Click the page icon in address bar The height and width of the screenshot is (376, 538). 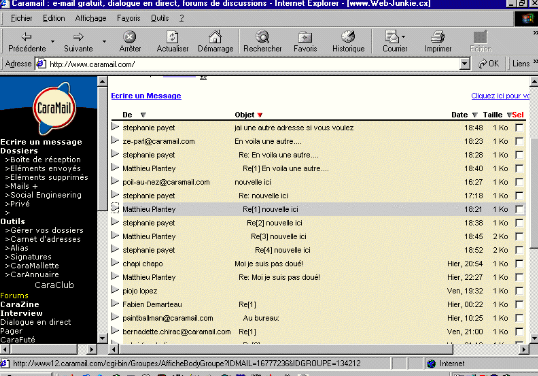point(41,64)
